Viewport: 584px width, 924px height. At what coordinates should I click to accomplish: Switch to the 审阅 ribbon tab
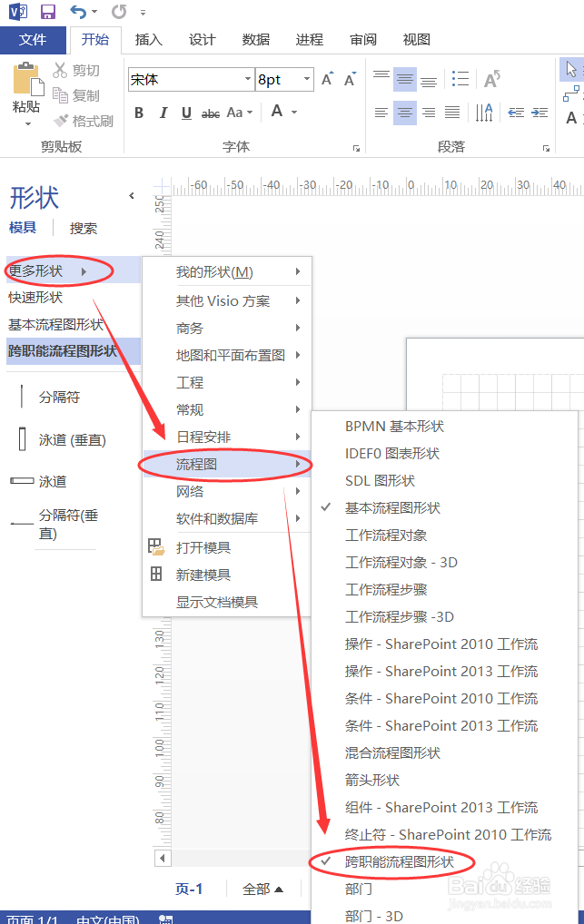tap(363, 39)
